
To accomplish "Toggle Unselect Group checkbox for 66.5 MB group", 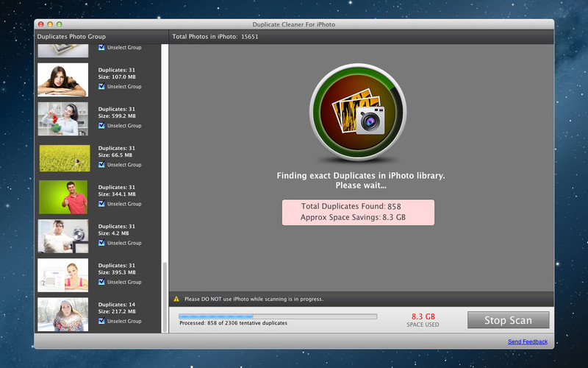I will pyautogui.click(x=101, y=165).
